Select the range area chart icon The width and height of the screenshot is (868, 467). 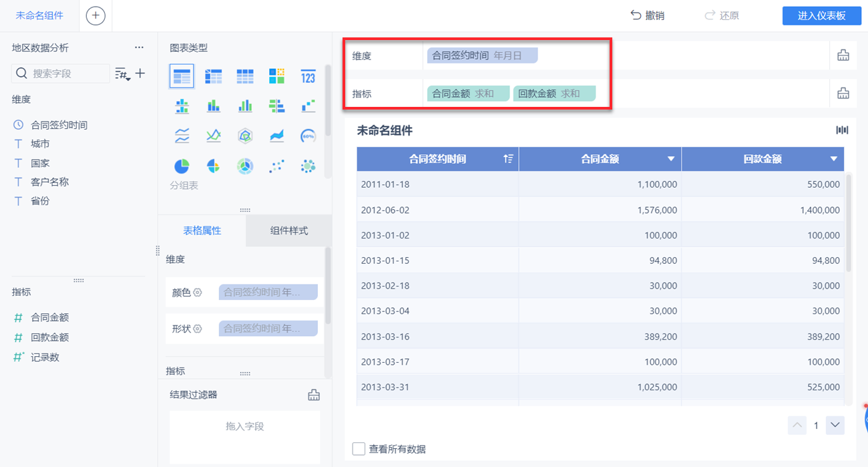point(276,136)
